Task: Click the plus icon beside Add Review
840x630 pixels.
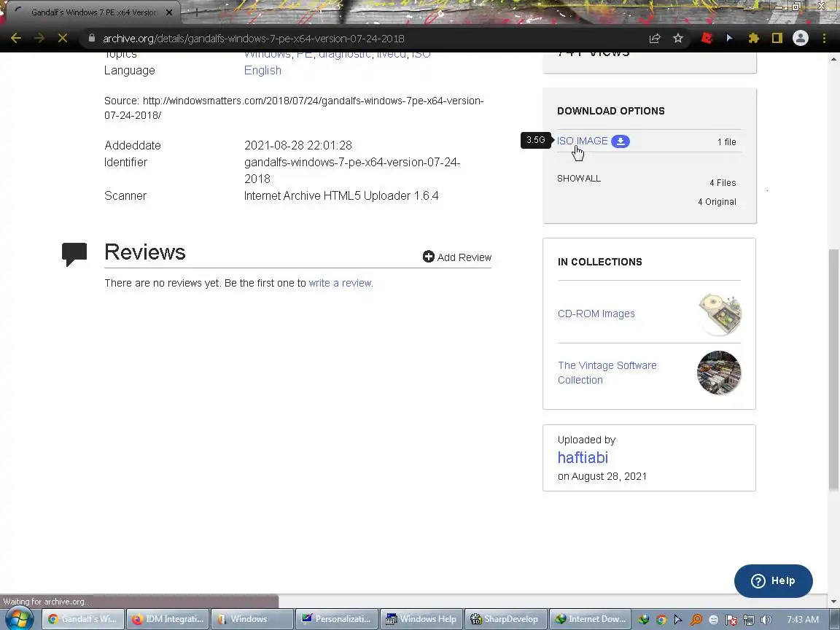Action: click(x=428, y=257)
